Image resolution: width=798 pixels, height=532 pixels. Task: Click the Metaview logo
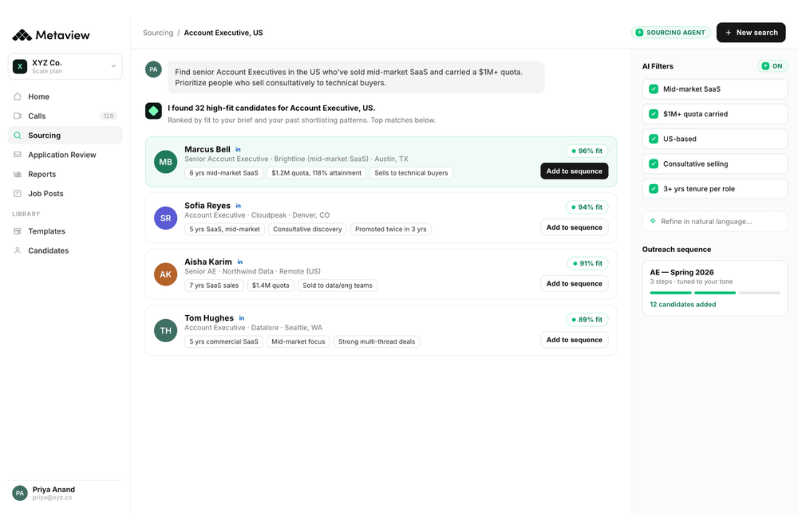(x=51, y=35)
